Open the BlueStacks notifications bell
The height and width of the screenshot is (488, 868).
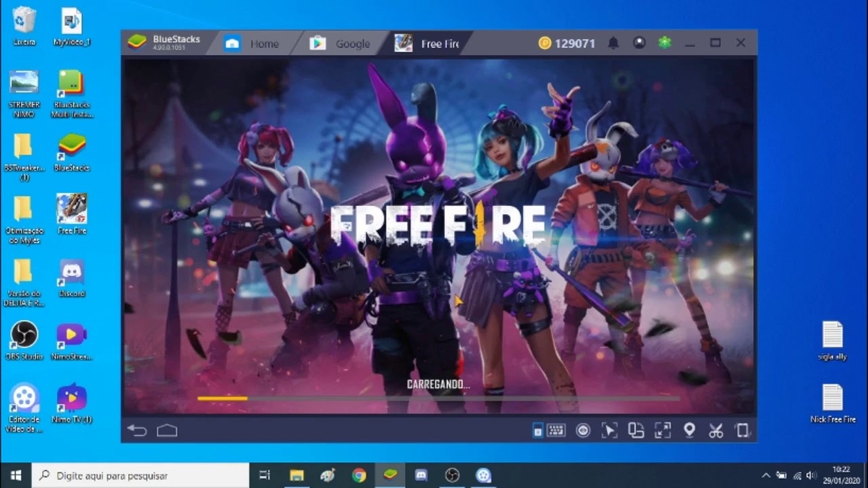[x=613, y=43]
